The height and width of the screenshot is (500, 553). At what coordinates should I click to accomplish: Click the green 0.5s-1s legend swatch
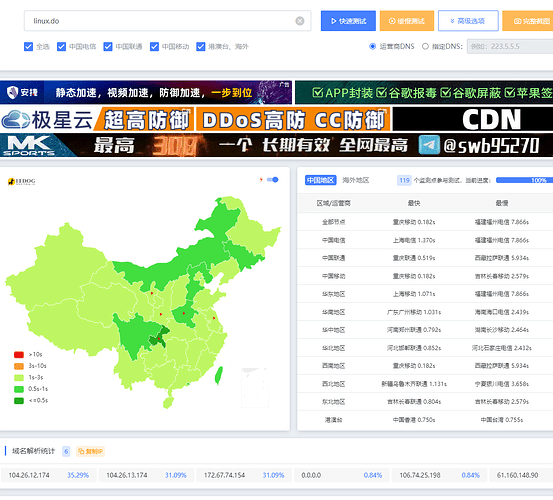click(x=19, y=389)
